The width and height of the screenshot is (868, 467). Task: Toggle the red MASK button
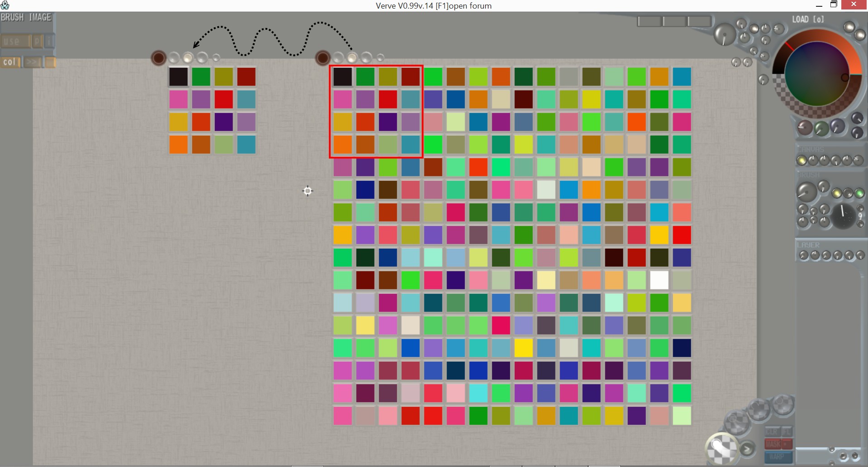click(773, 444)
